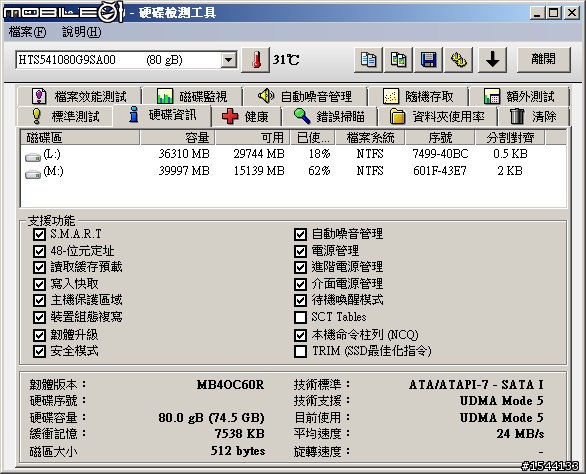Screen dimensions: 586x474
Task: Open the drive selection dropdown arrow
Action: point(228,60)
